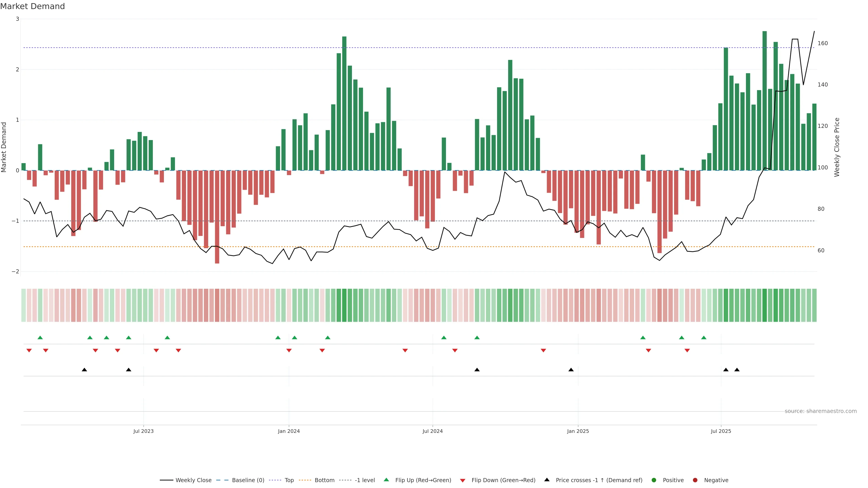Click the -1 level legend label
Viewport: 868px width, 488px height.
365,480
